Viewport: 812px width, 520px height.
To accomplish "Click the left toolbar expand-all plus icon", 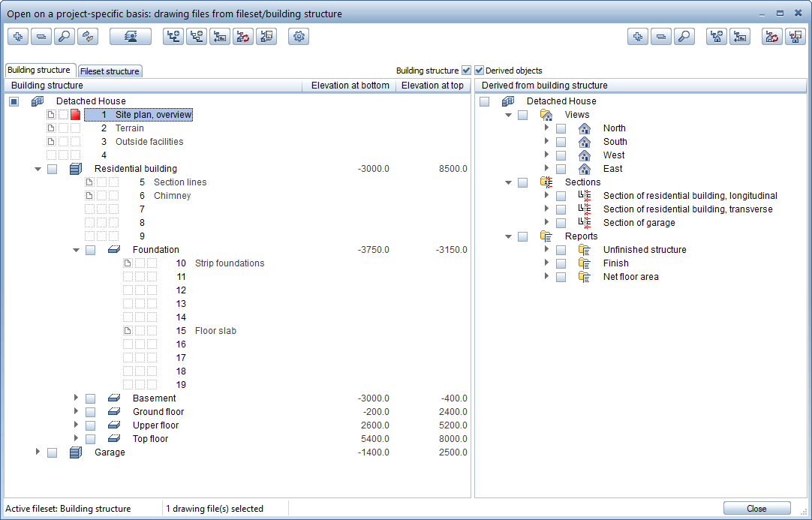I will point(18,37).
